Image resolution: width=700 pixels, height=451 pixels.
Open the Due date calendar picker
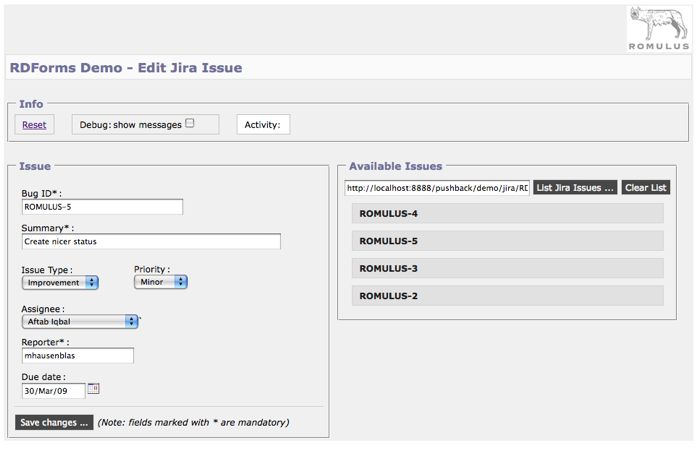94,389
